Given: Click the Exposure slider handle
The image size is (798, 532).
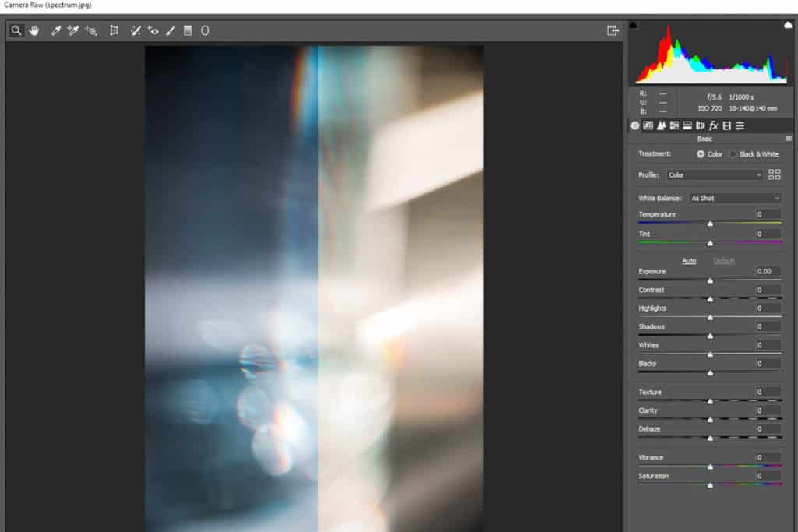Looking at the screenshot, I should click(711, 280).
